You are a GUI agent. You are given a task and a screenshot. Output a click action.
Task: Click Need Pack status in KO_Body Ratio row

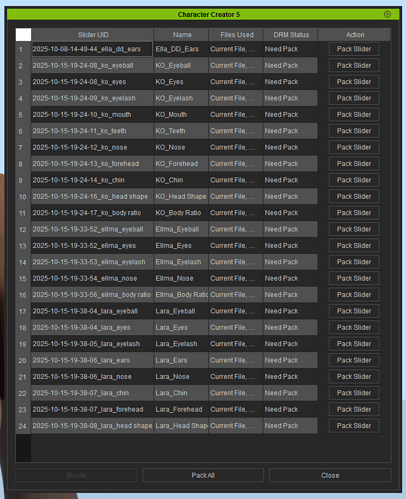click(x=290, y=213)
